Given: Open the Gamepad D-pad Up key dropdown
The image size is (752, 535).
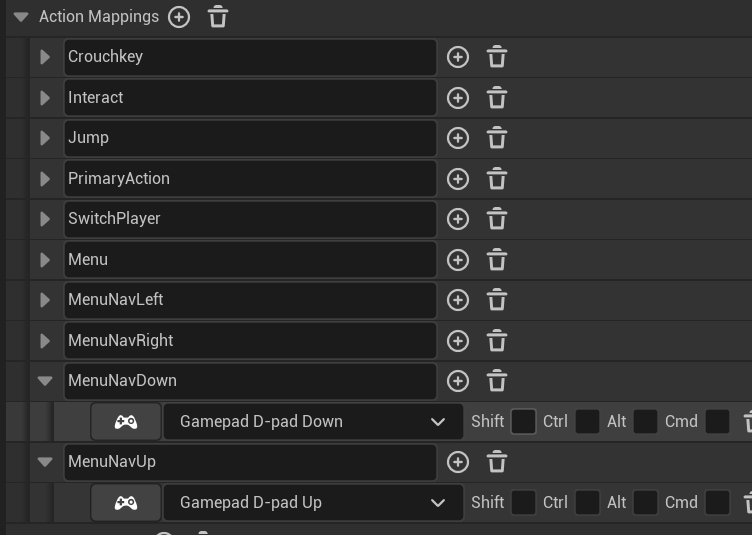Looking at the screenshot, I should pyautogui.click(x=313, y=503).
